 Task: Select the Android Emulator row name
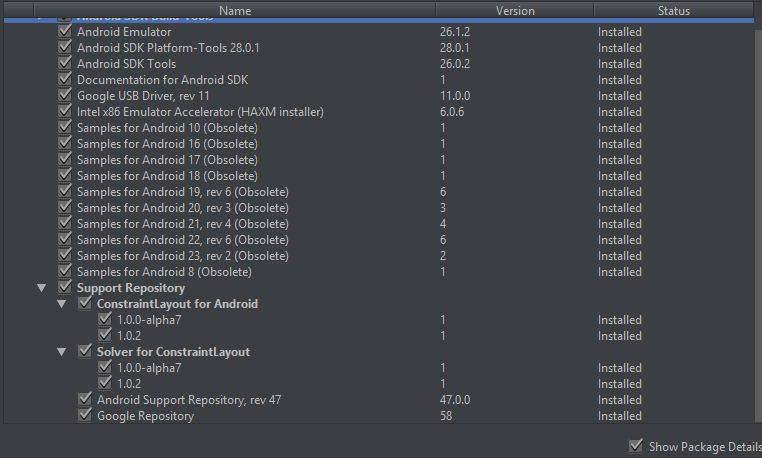click(x=124, y=32)
